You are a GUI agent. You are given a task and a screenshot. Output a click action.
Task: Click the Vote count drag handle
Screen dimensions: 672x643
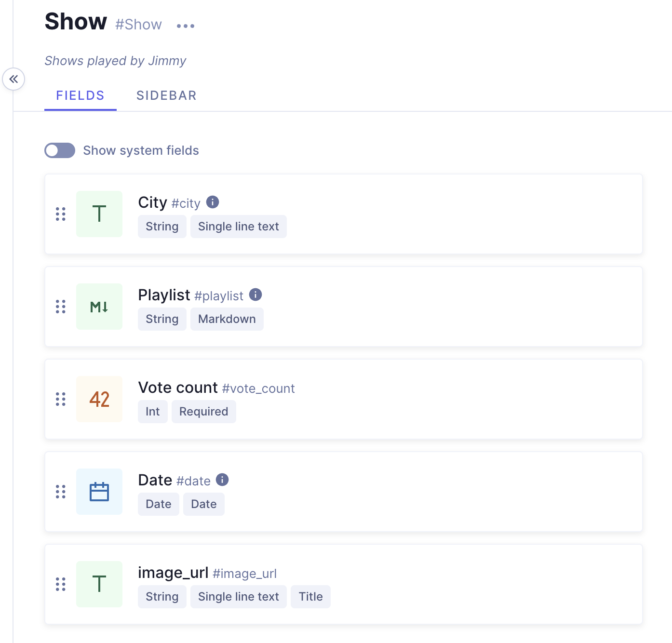coord(61,399)
